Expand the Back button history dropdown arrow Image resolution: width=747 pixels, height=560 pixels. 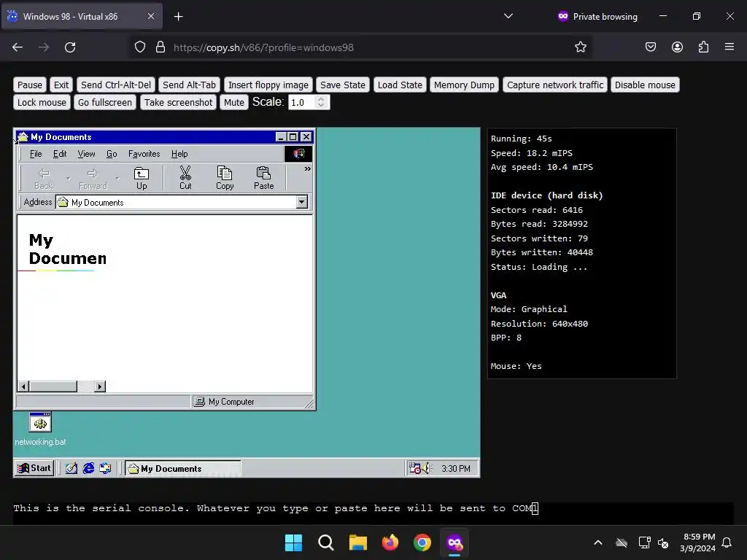click(x=68, y=179)
